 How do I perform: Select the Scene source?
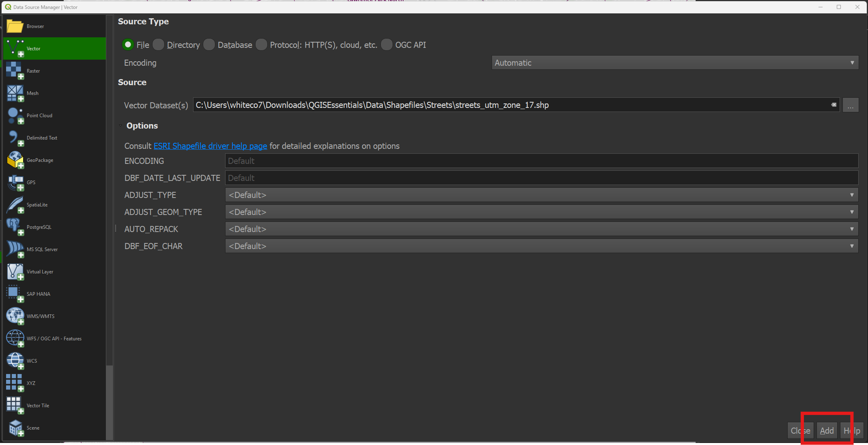(x=54, y=428)
